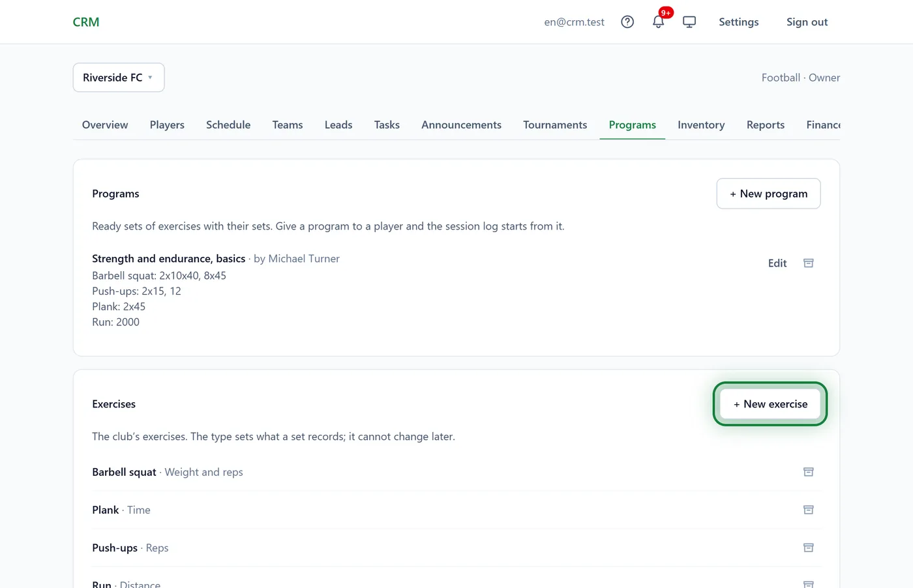Viewport: 913px width, 588px height.
Task: Open the help question mark icon
Action: 627,22
